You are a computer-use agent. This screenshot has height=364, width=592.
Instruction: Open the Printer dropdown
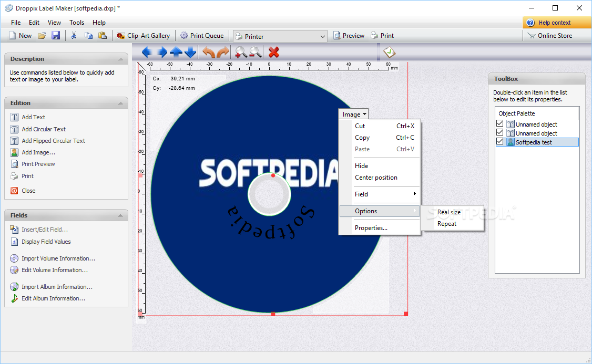(280, 36)
